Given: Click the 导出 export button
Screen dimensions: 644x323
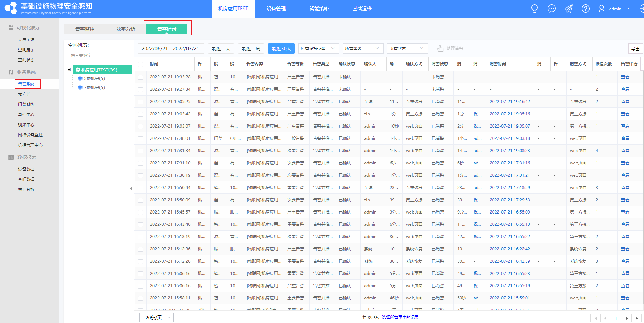Looking at the screenshot, I should (x=635, y=49).
